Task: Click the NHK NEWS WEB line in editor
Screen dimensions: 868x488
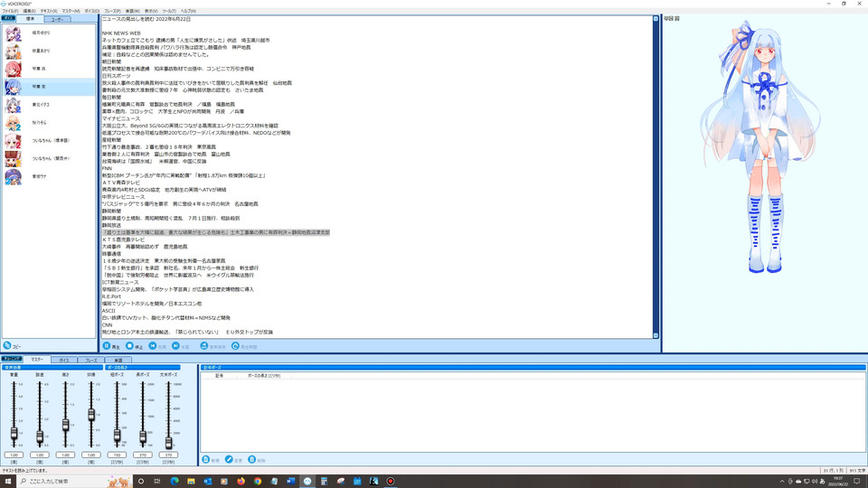Action: pos(121,33)
